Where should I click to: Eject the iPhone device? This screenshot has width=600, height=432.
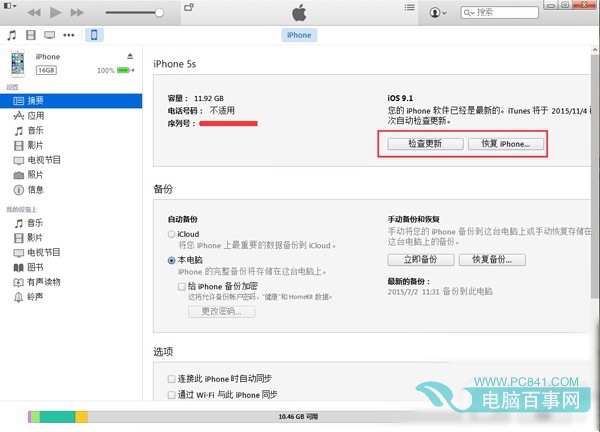(130, 56)
